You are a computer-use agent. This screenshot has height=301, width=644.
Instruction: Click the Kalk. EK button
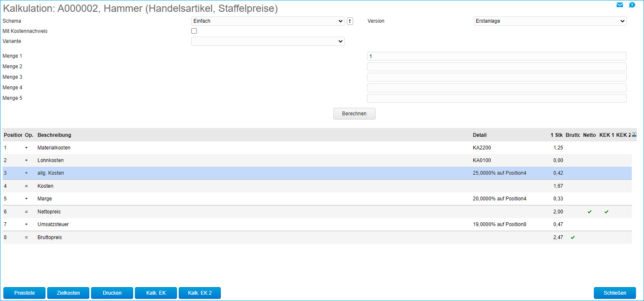point(156,293)
